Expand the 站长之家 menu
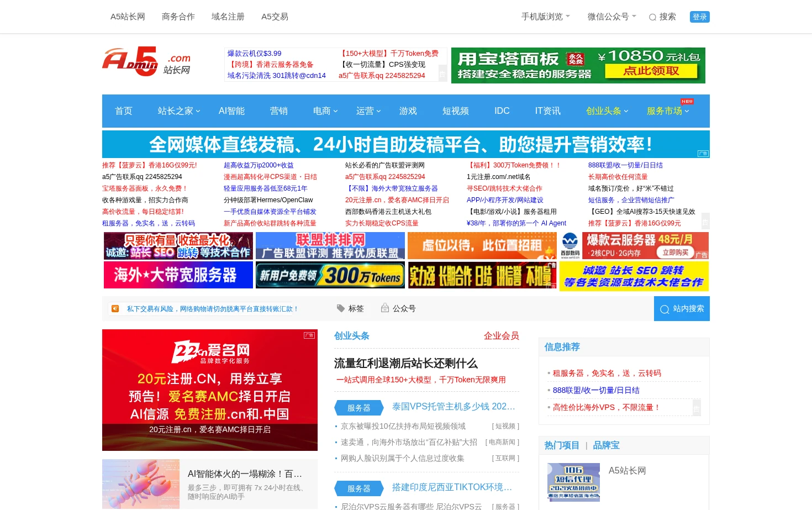This screenshot has height=510, width=812. coord(179,111)
